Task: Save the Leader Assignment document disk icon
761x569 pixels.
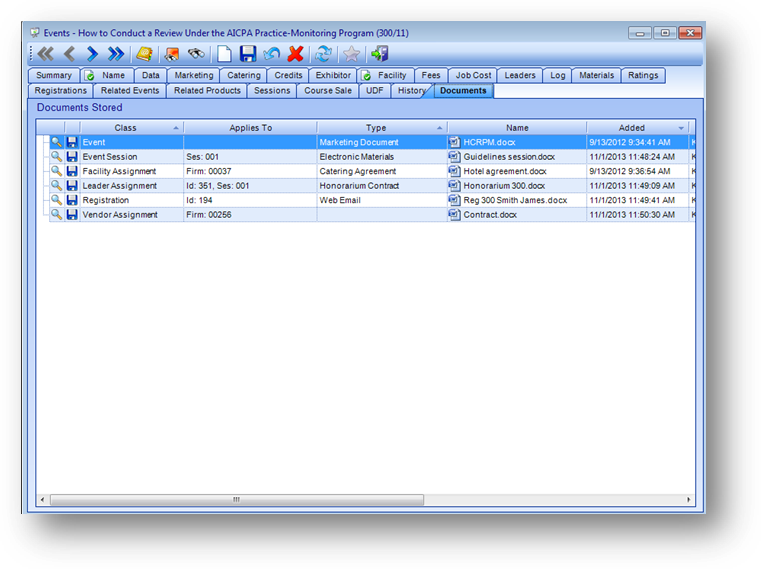Action: click(72, 185)
